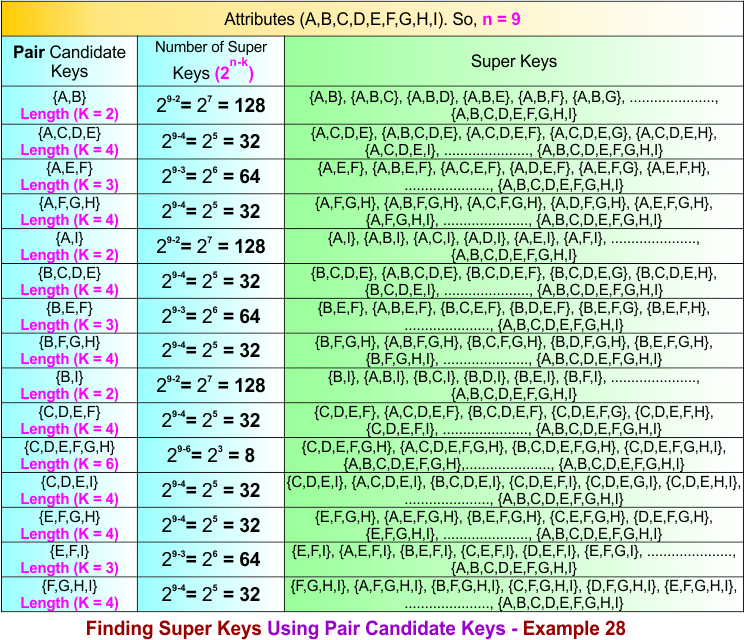Click the count cell in the {B,E,F} row

coord(211,316)
